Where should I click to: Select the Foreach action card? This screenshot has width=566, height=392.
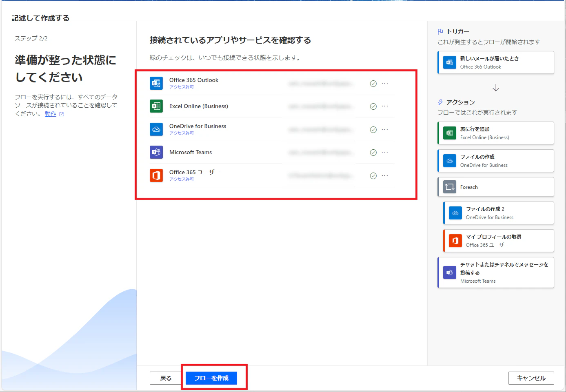[496, 187]
